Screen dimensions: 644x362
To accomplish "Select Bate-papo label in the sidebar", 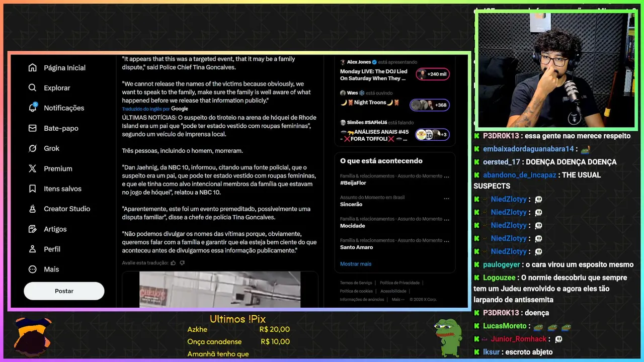I will pos(61,128).
